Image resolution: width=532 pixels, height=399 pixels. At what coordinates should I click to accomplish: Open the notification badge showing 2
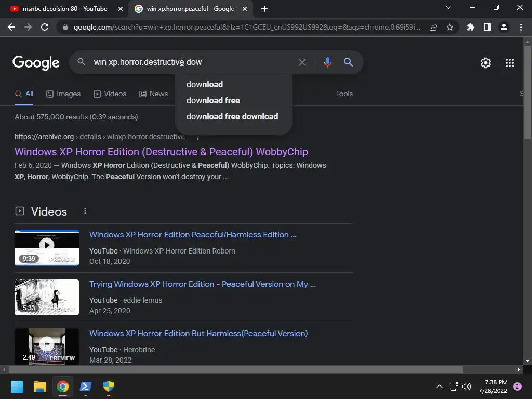point(517,387)
